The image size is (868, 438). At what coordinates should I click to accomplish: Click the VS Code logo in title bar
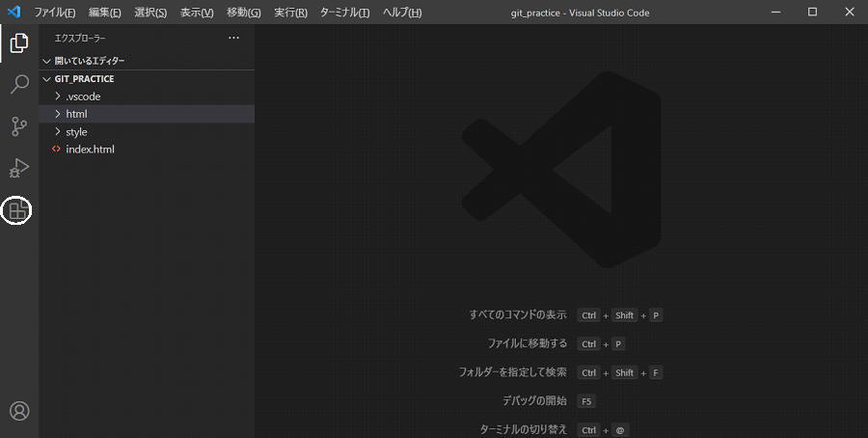[x=14, y=12]
